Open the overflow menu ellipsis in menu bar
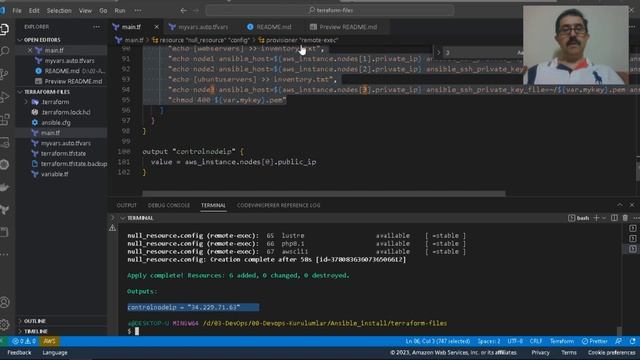 138,11
